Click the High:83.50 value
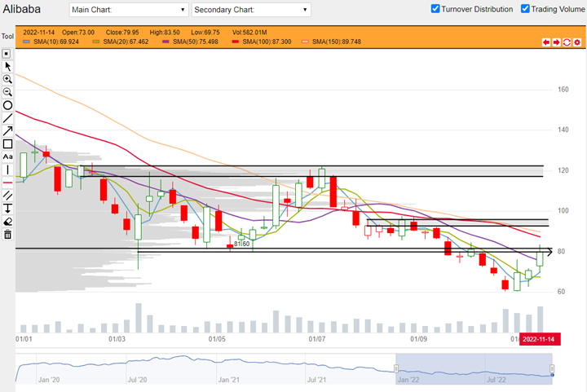587x392 pixels. coord(165,32)
